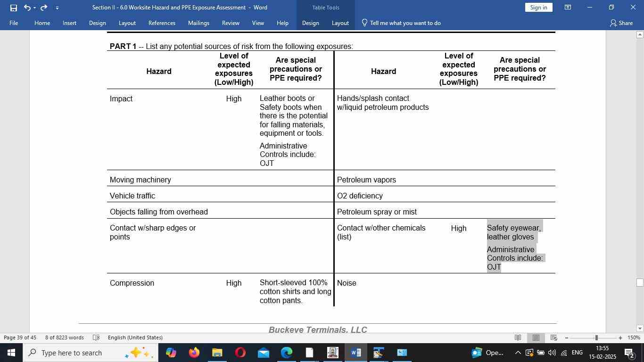Click the 'Moving machinery' cell
This screenshot has height=362, width=644.
pyautogui.click(x=140, y=180)
